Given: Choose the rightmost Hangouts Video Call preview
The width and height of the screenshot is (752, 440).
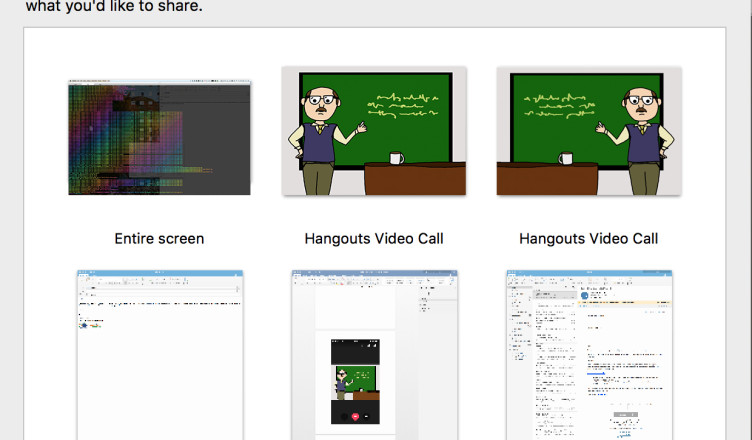Looking at the screenshot, I should click(x=589, y=131).
